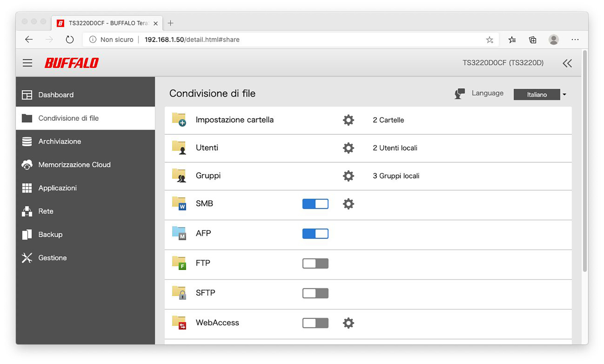Click the gear icon for Impostazione cartella
604x364 pixels.
point(348,120)
